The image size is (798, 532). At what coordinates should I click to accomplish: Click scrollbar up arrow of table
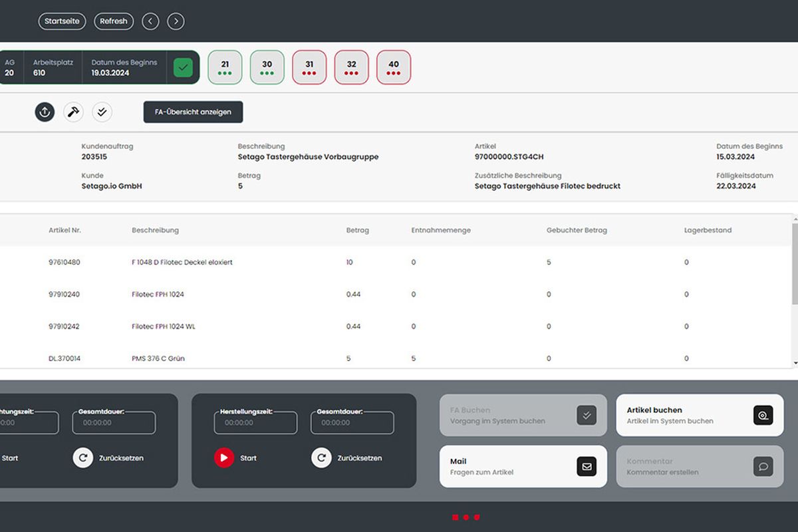point(795,218)
